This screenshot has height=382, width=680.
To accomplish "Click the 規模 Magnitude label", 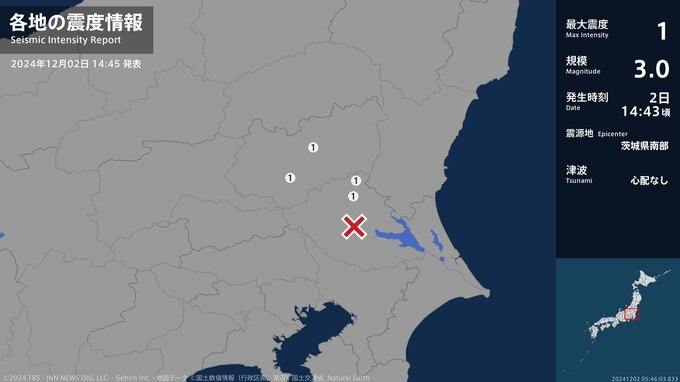I will coord(583,65).
